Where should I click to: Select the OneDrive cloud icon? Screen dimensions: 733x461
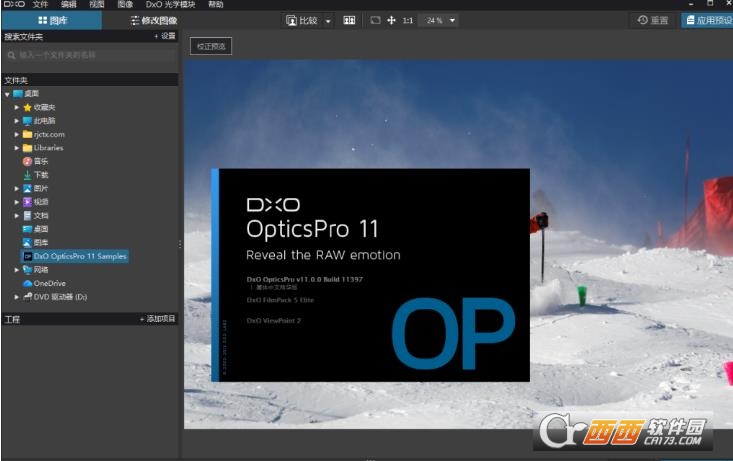28,284
